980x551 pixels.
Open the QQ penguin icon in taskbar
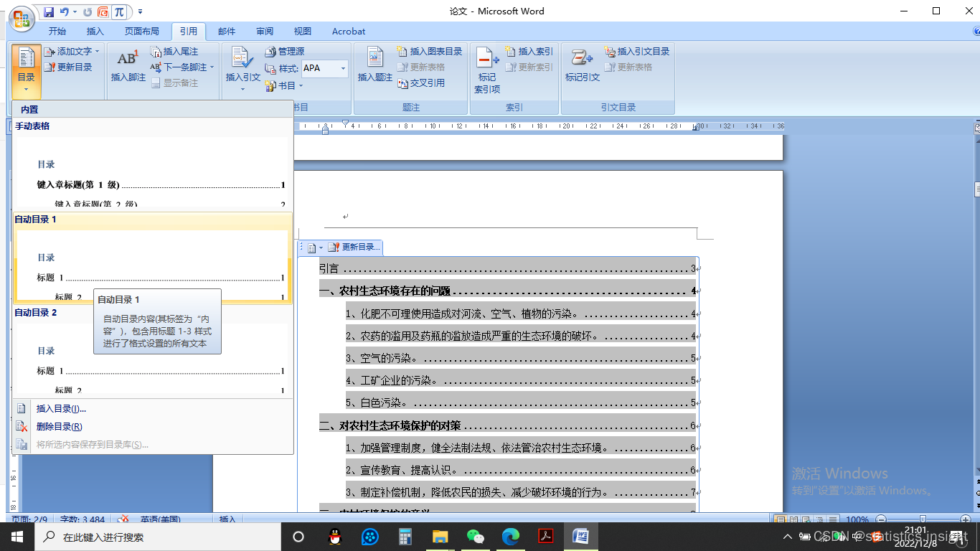tap(334, 537)
